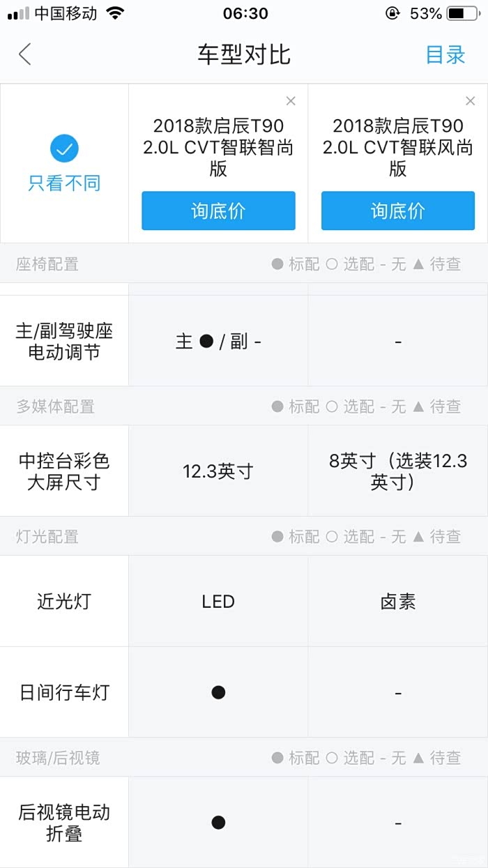
Task: Tap 询底价 for the 智联风尚版
Action: tap(398, 211)
